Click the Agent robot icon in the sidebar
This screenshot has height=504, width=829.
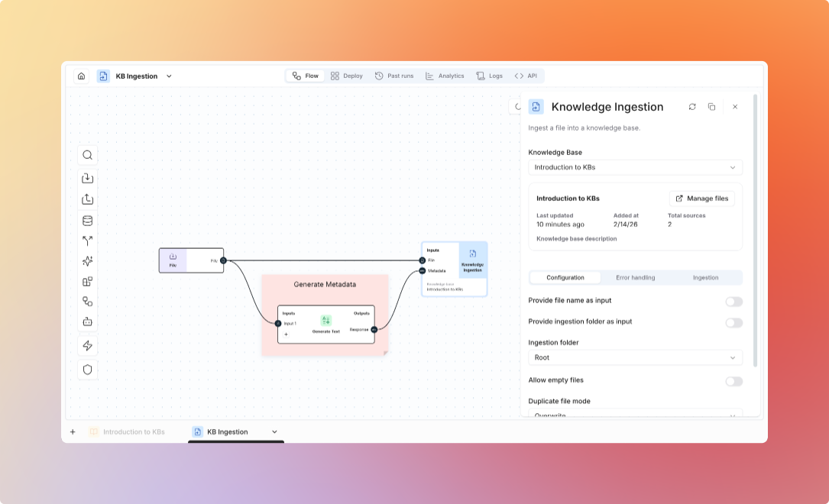87,321
